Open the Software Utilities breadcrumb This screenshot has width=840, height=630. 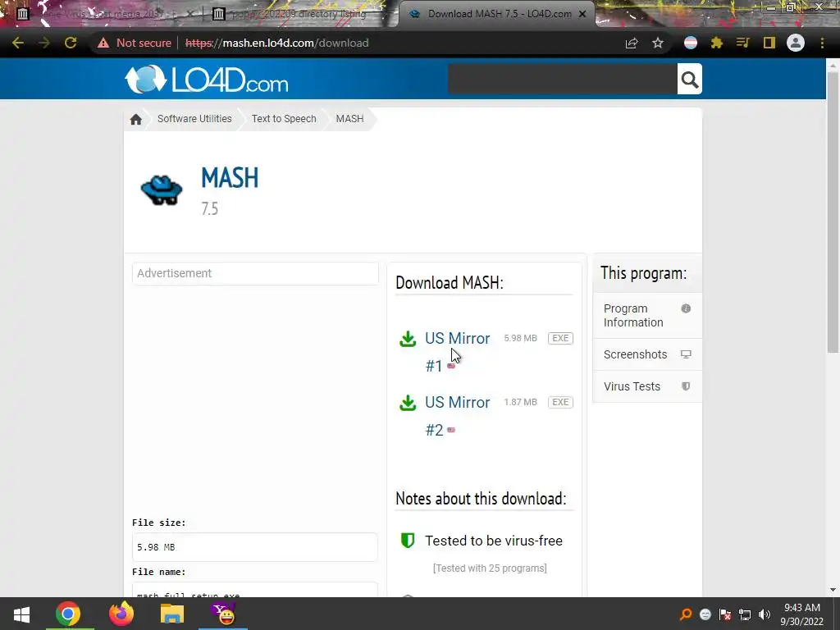click(194, 119)
